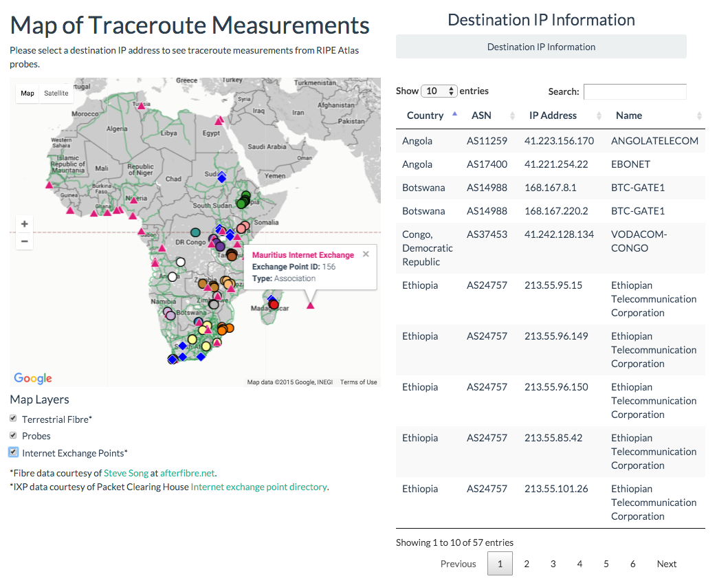Screen dimensions: 728x583
Task: Go to page 4 of the table
Action: pyautogui.click(x=580, y=564)
